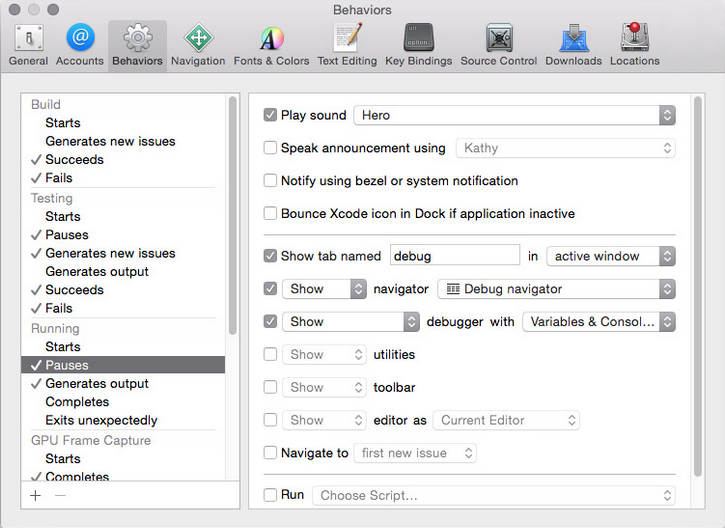Remove behavior with minus button

pyautogui.click(x=60, y=496)
